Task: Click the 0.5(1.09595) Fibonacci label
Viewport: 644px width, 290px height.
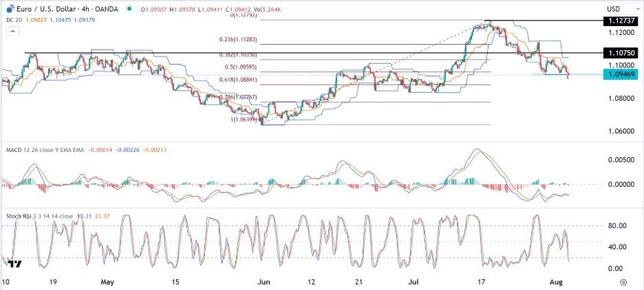Action: click(242, 65)
